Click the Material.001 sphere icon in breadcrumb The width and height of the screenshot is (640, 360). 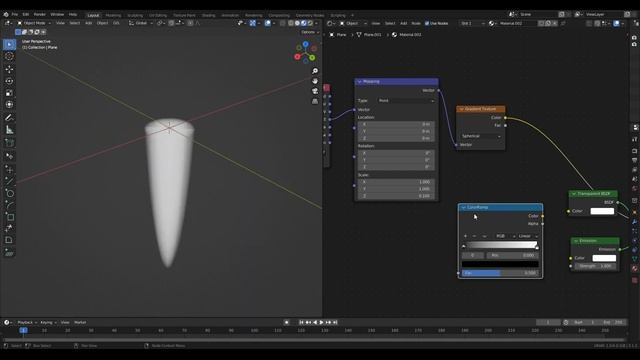394,35
